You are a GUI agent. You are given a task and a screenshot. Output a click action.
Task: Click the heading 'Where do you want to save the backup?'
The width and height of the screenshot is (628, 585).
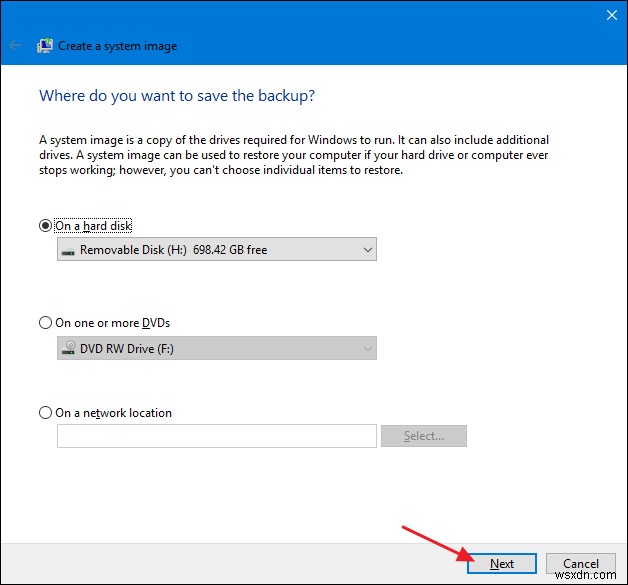tap(177, 96)
